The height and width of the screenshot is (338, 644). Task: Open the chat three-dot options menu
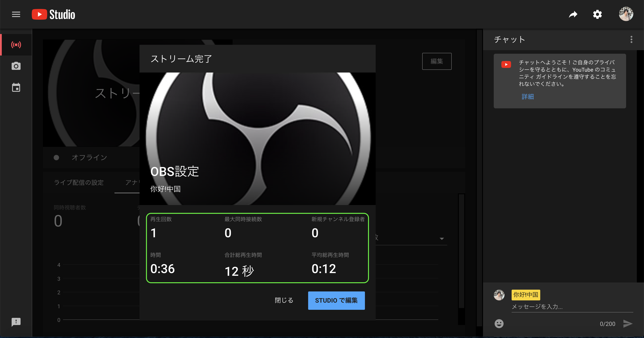[x=631, y=40]
